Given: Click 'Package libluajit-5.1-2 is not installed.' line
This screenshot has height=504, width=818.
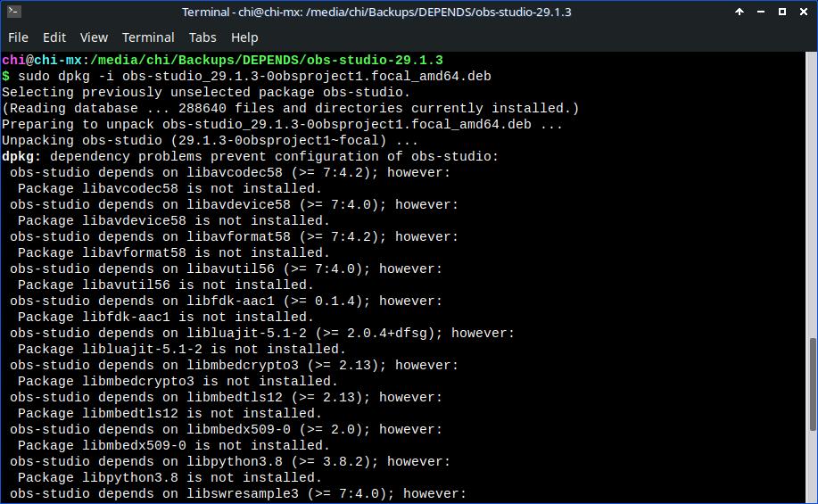Looking at the screenshot, I should click(x=182, y=350).
